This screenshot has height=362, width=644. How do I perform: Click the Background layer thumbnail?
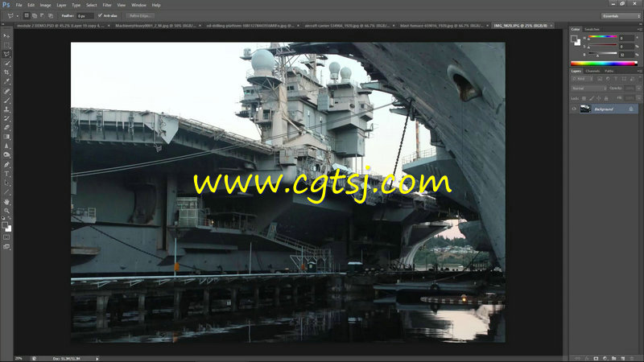coord(585,109)
